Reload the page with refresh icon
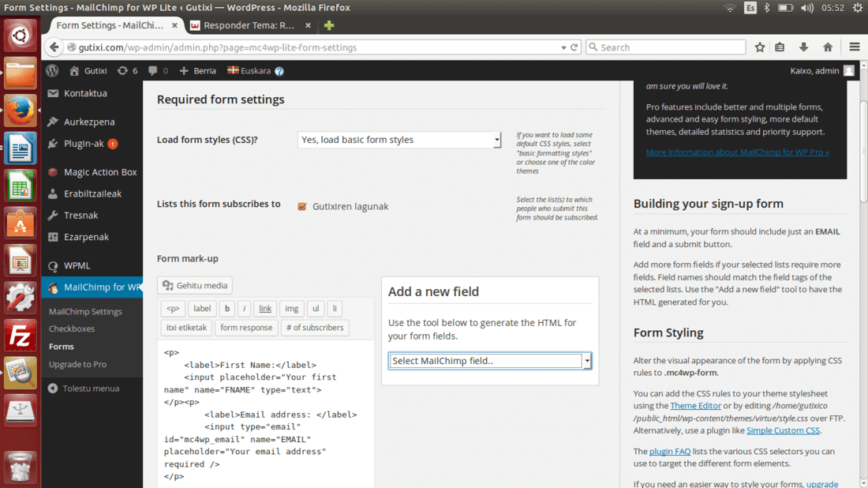The height and width of the screenshot is (488, 868). click(574, 47)
